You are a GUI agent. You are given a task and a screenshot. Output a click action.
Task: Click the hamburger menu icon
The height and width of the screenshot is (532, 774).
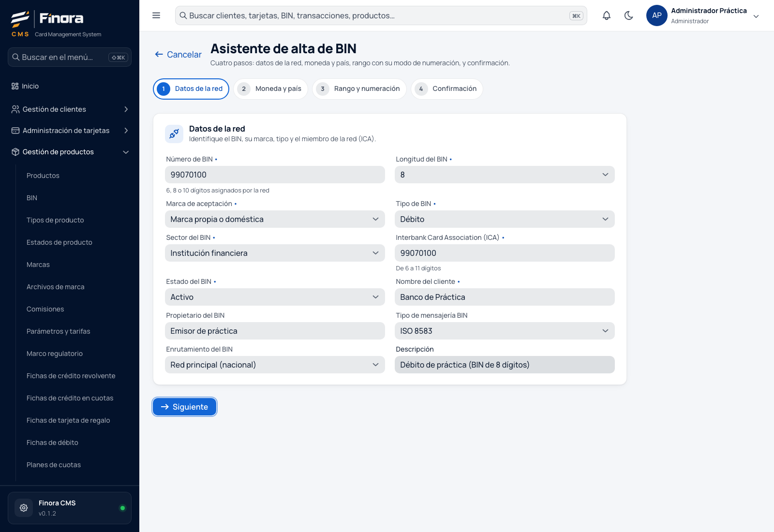(156, 15)
